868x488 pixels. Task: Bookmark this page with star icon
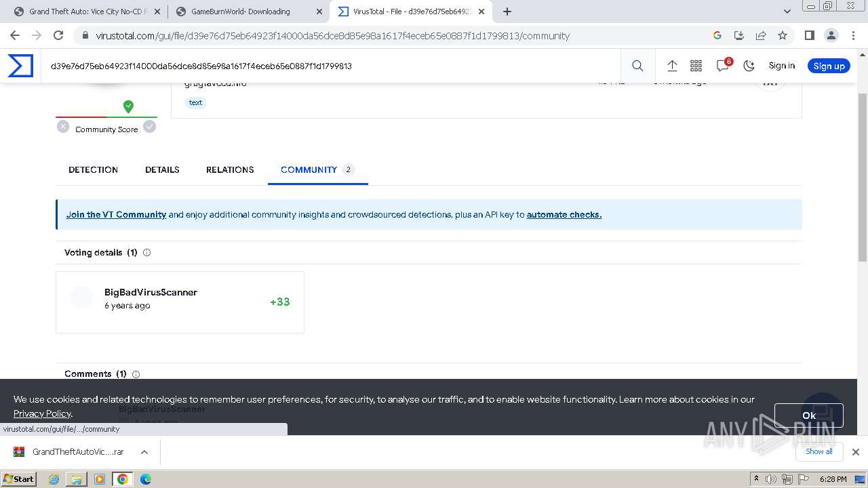pos(783,35)
